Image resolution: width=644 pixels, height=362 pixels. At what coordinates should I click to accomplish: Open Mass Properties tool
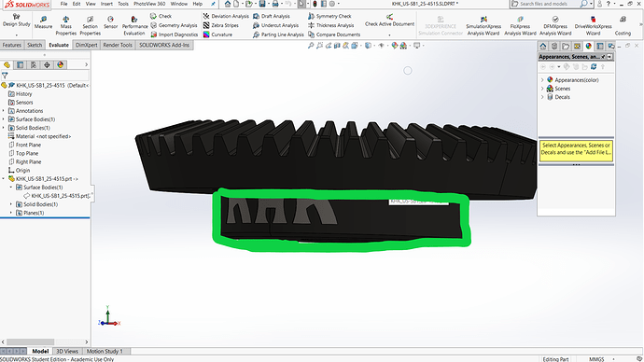[65, 25]
